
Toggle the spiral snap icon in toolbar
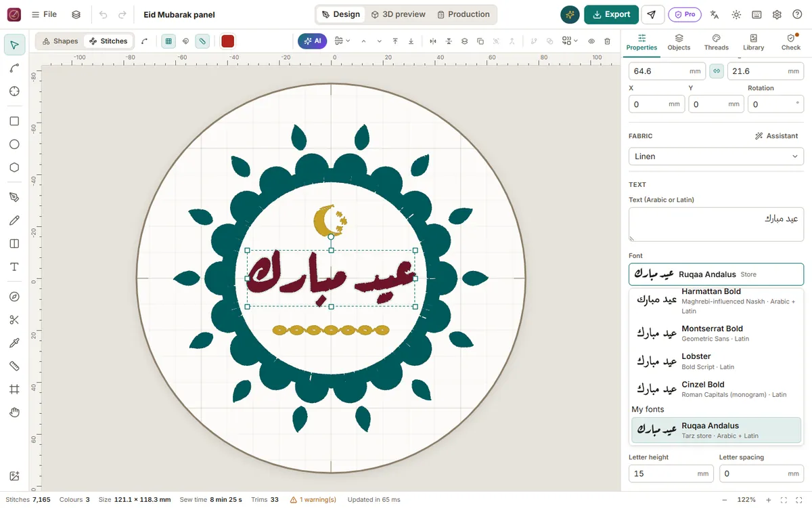pyautogui.click(x=185, y=41)
